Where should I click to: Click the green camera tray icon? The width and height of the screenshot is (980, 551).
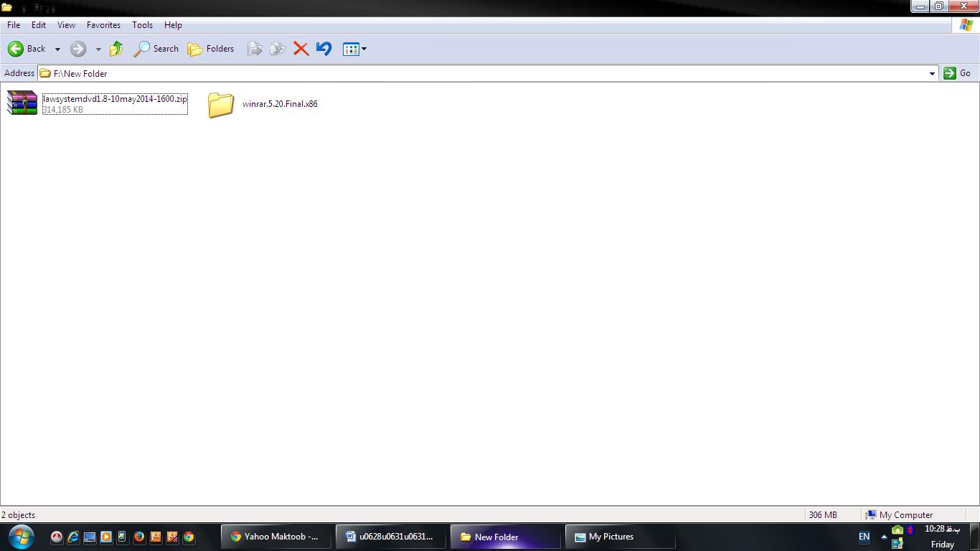click(x=897, y=529)
